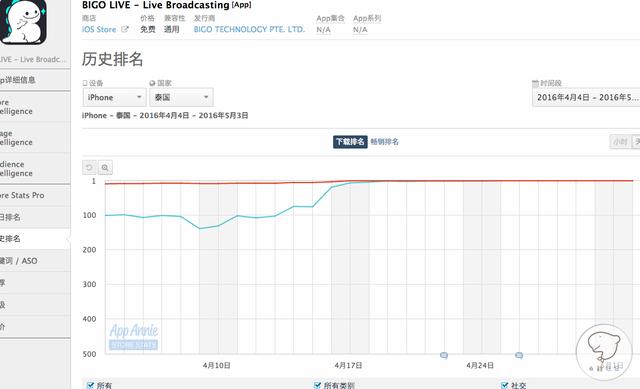This screenshot has height=389, width=640.
Task: Click the first comment bubble marker on x-axis
Action: pos(444,356)
